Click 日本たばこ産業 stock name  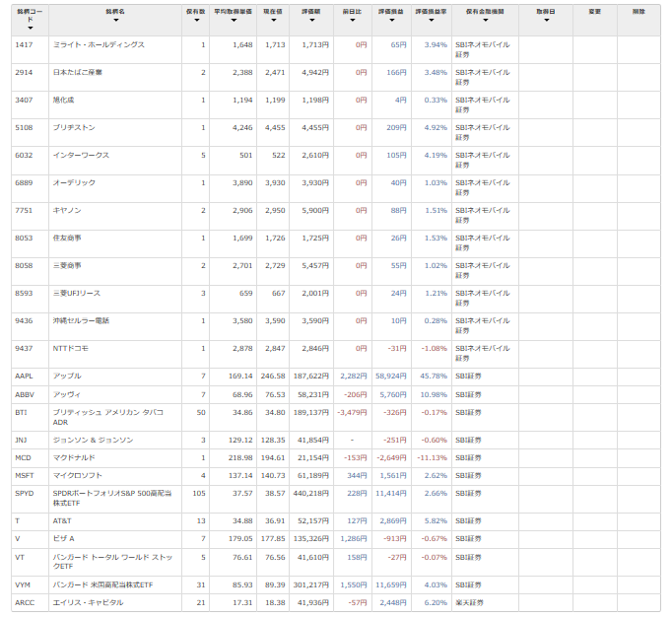point(78,72)
